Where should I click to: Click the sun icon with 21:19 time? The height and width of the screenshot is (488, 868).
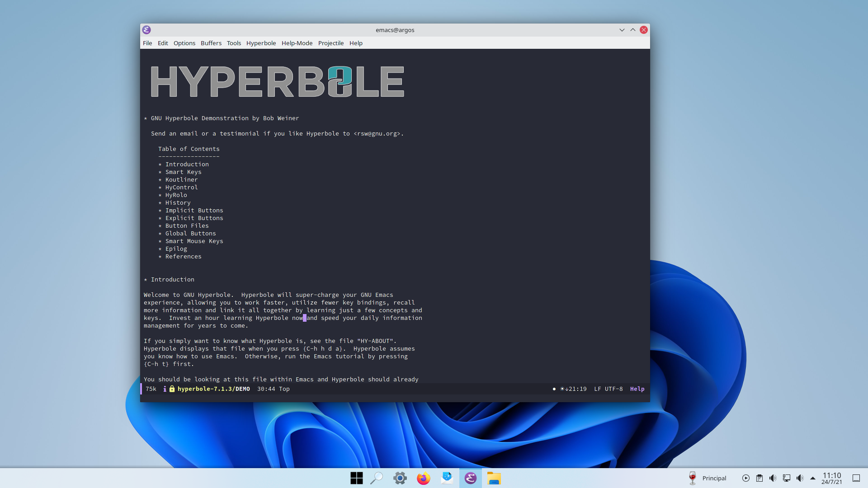(x=573, y=389)
